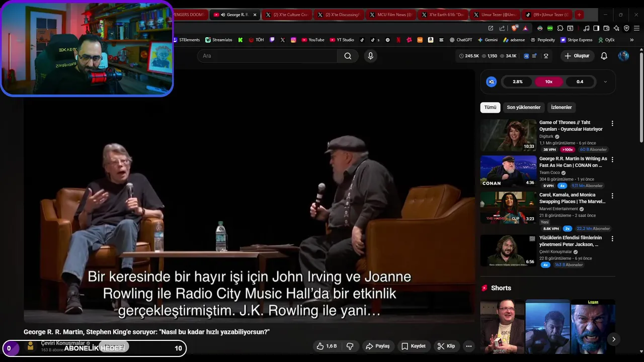Screen dimensions: 644x362
Task: Open the Streamlabs bookmark
Action: (218, 40)
